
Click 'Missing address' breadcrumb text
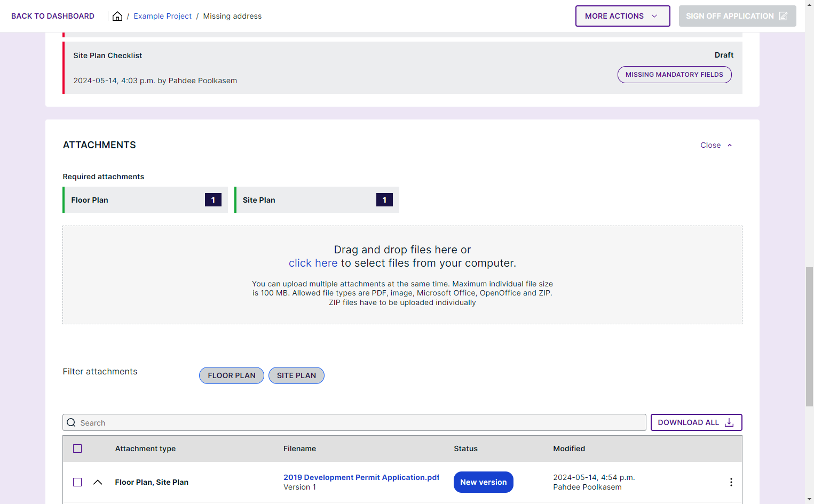pos(232,16)
